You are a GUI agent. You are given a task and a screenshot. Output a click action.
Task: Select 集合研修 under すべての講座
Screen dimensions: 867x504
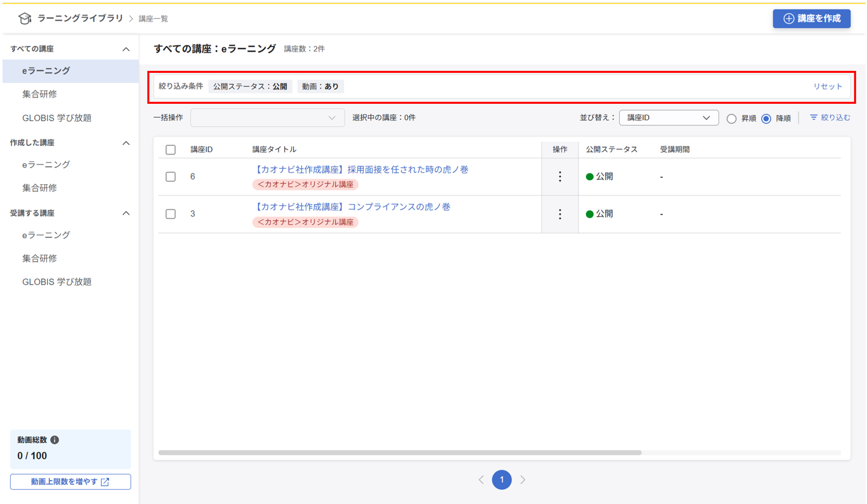(x=39, y=94)
